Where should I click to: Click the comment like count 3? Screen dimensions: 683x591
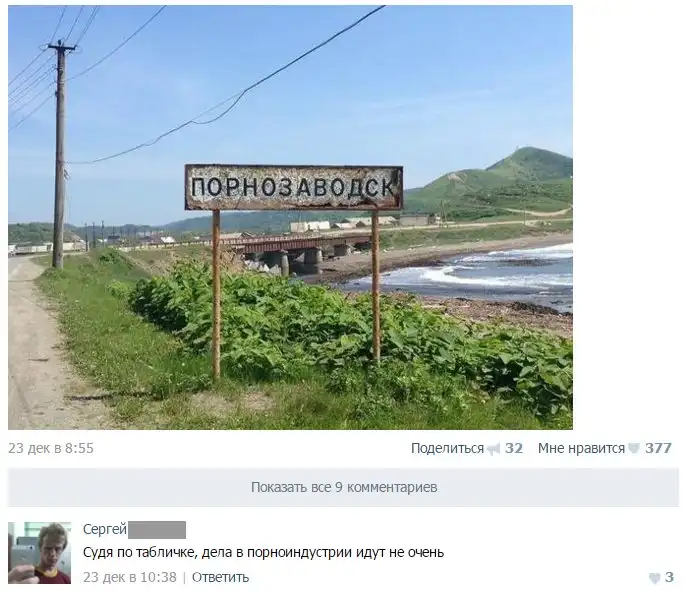click(x=669, y=577)
